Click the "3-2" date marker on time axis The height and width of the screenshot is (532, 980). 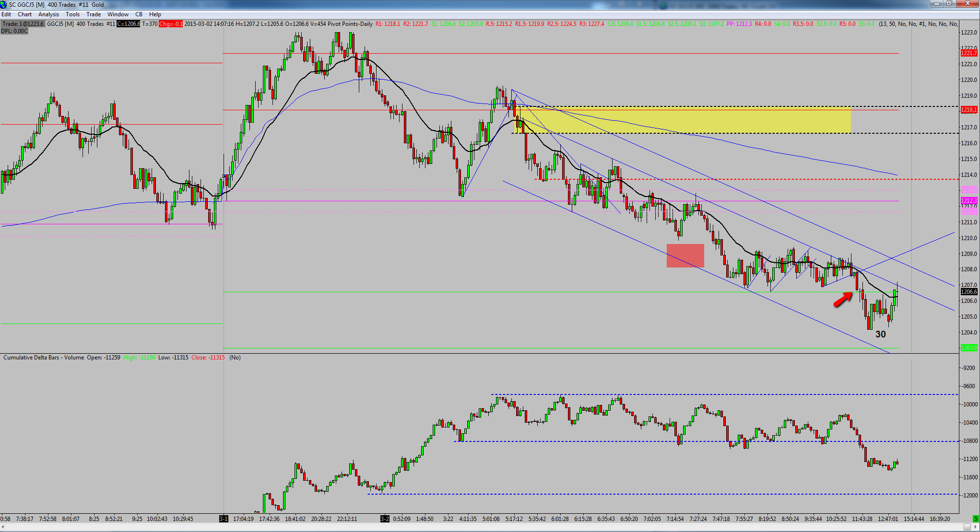(x=385, y=519)
